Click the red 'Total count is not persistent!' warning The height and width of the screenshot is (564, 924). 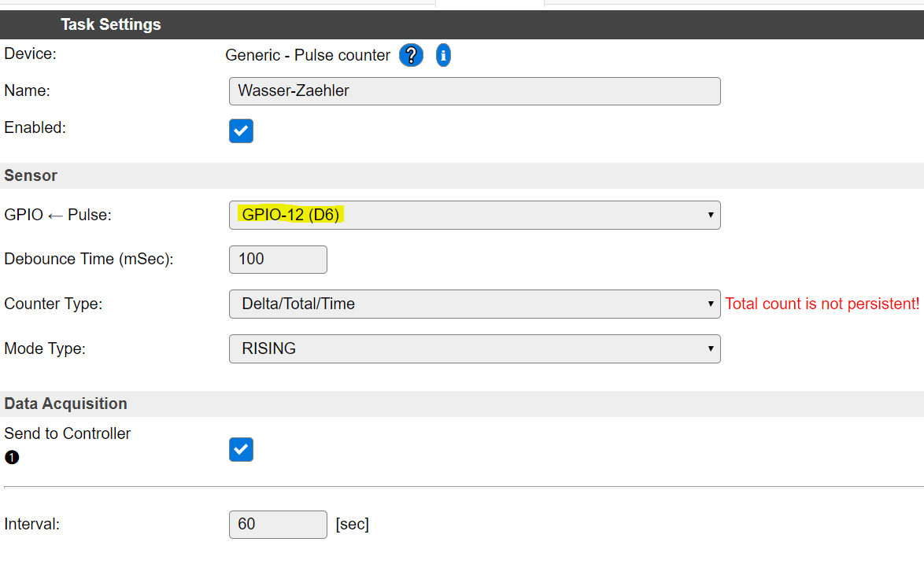[822, 304]
